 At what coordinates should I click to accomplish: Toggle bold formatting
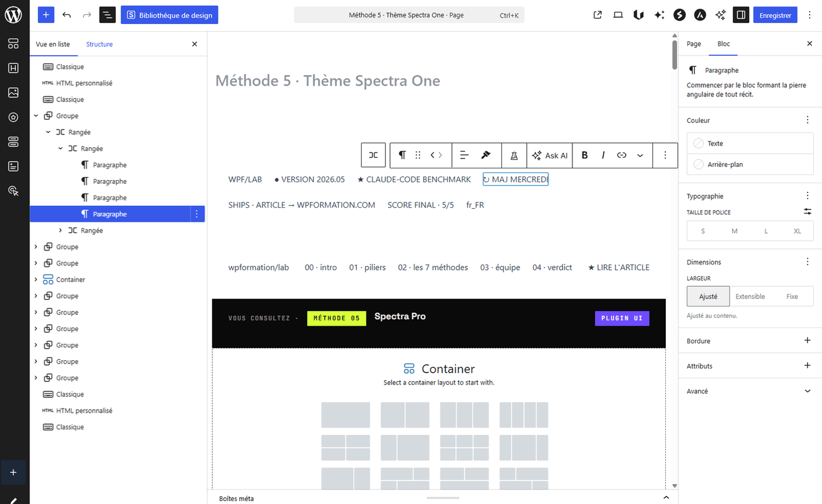(x=585, y=155)
